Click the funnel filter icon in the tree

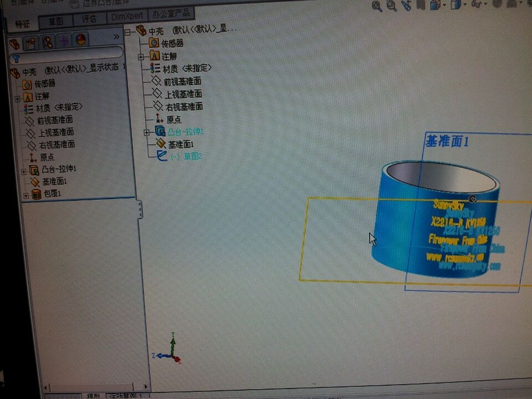(x=16, y=59)
